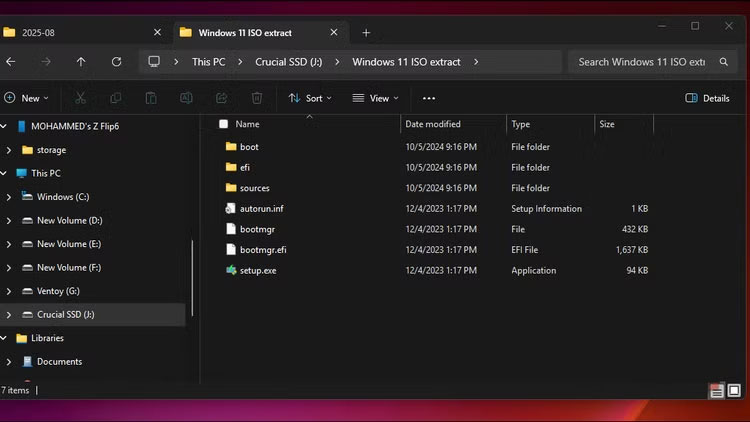This screenshot has height=422, width=750.
Task: Switch to thumbnail view in status bar
Action: click(x=737, y=390)
